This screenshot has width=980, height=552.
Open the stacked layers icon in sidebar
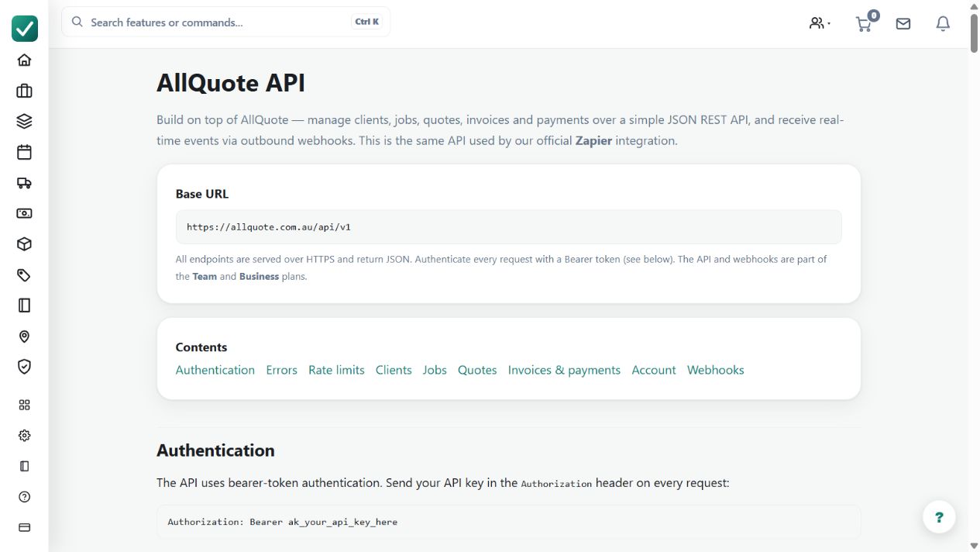pyautogui.click(x=24, y=121)
